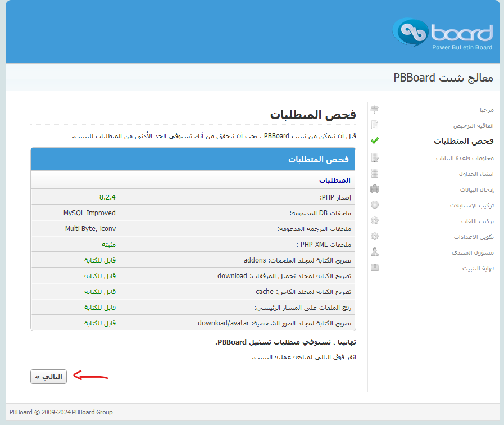Screen dimensions: 504x425
Task: Open the اتفاقية الترخيص sidebar step
Action: (x=474, y=125)
